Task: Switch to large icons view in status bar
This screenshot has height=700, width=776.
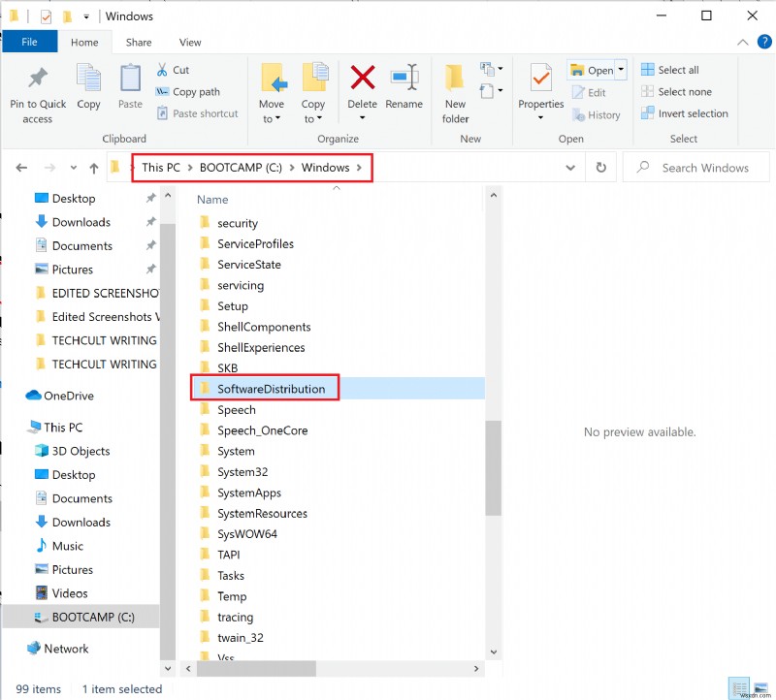Action: pos(761,685)
